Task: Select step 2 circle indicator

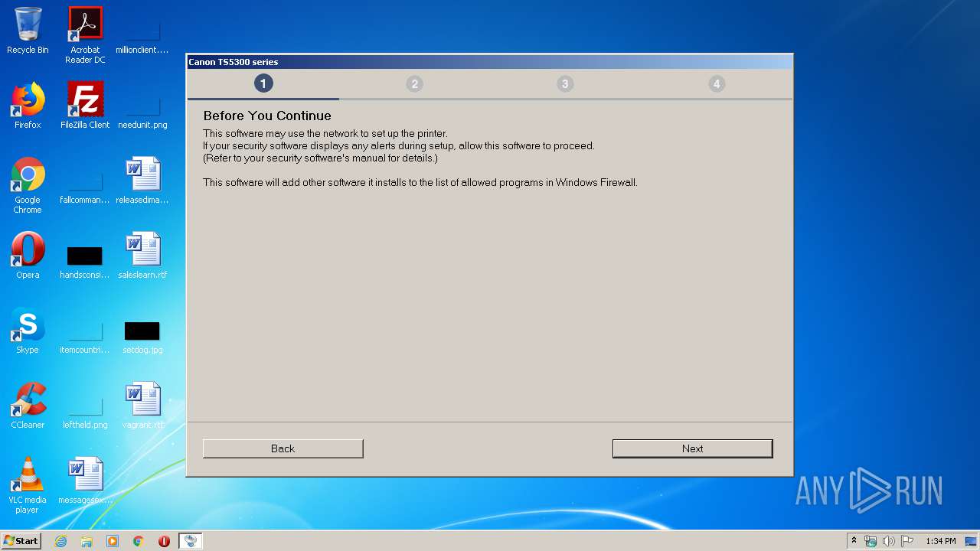Action: (414, 83)
